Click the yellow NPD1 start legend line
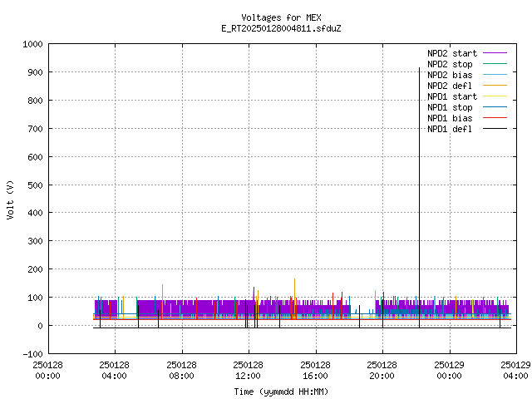 click(x=495, y=96)
